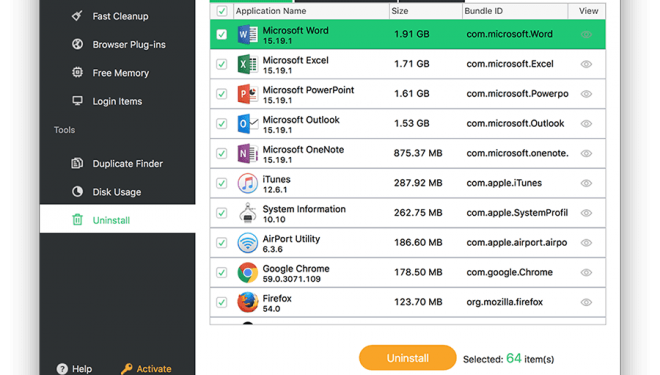View Firefox with its eye icon
The height and width of the screenshot is (375, 660).
pos(586,302)
